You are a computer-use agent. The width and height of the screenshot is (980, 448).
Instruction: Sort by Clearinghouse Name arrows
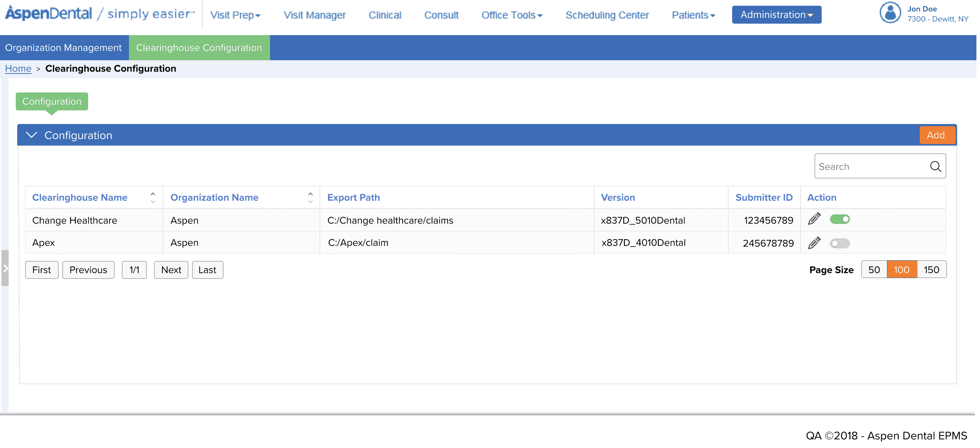pos(153,197)
